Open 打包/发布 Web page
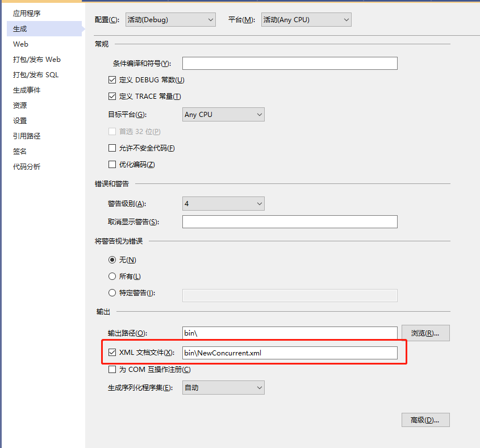Screen dimensions: 480x448 pos(37,60)
